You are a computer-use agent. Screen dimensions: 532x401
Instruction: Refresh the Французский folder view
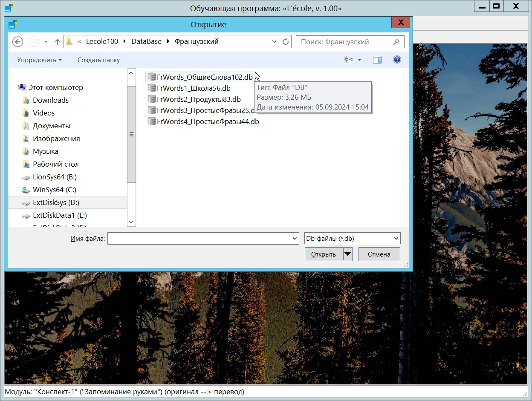tap(286, 42)
